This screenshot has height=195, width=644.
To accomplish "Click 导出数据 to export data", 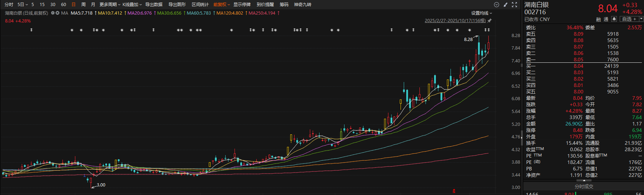I will 154,5.
